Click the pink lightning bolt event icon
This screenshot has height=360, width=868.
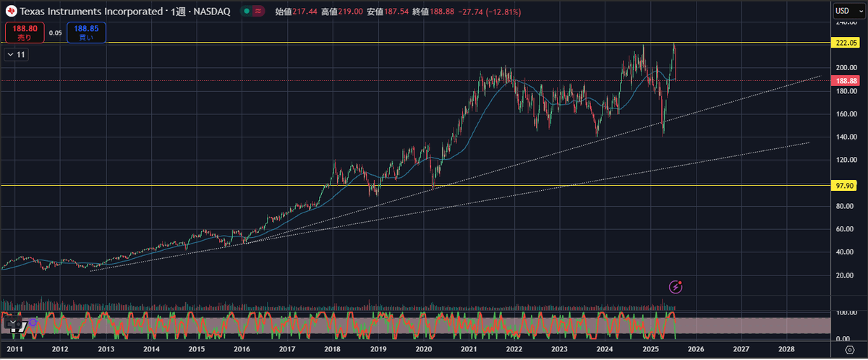tap(676, 287)
